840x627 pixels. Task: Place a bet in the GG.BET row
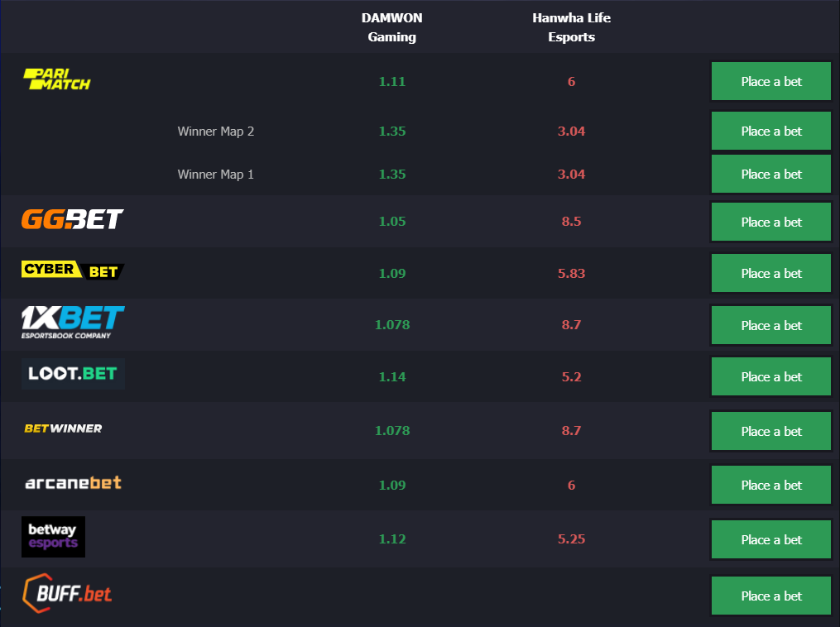click(770, 222)
